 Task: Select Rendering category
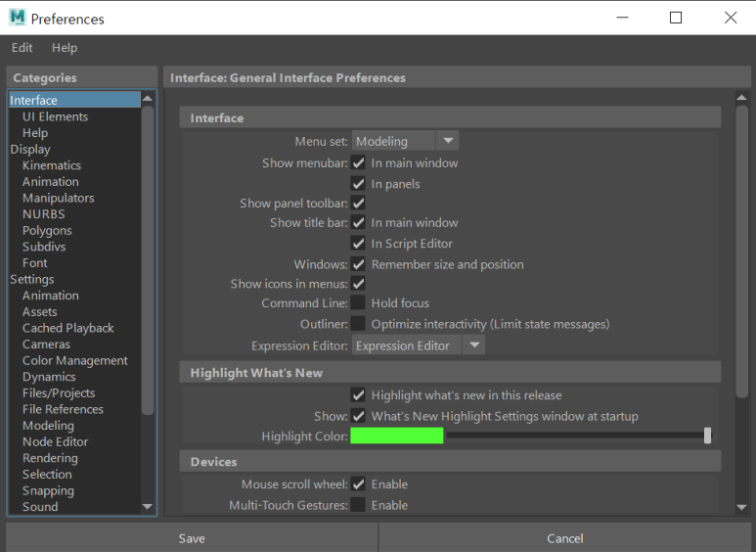point(50,458)
